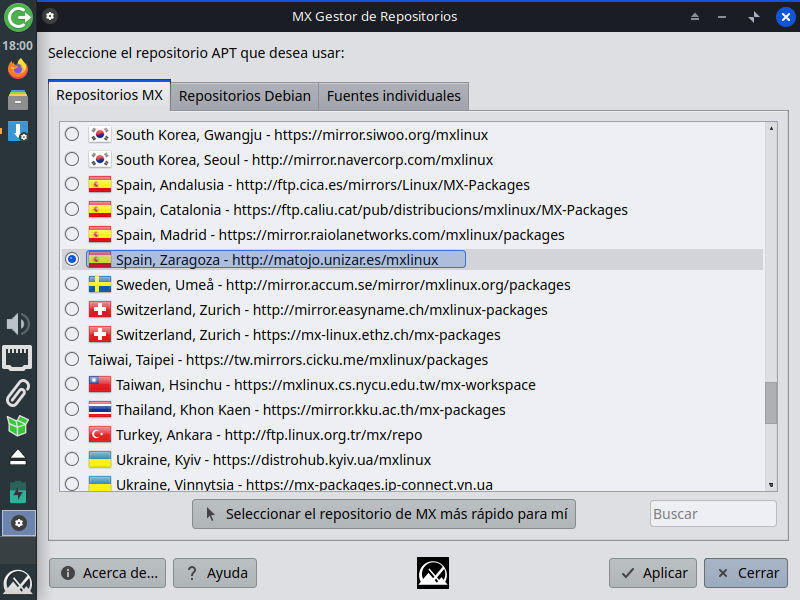Select the Spain, Zaragoza radio button
This screenshot has width=800, height=600.
tap(72, 259)
